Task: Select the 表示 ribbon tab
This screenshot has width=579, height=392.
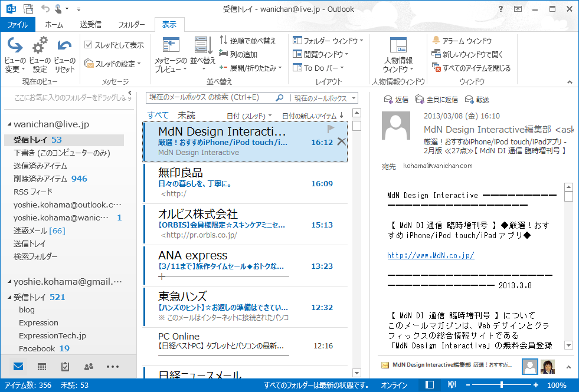Action: click(x=169, y=24)
